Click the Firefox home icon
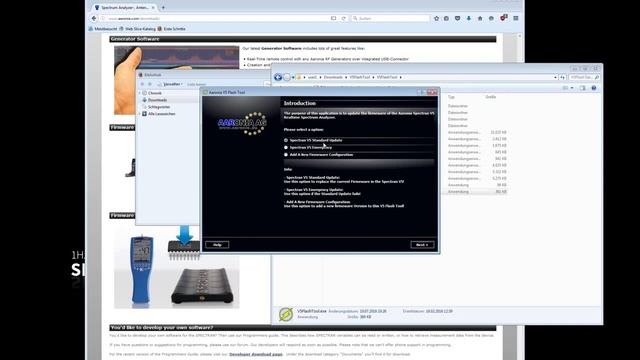The image size is (640, 360). point(480,18)
